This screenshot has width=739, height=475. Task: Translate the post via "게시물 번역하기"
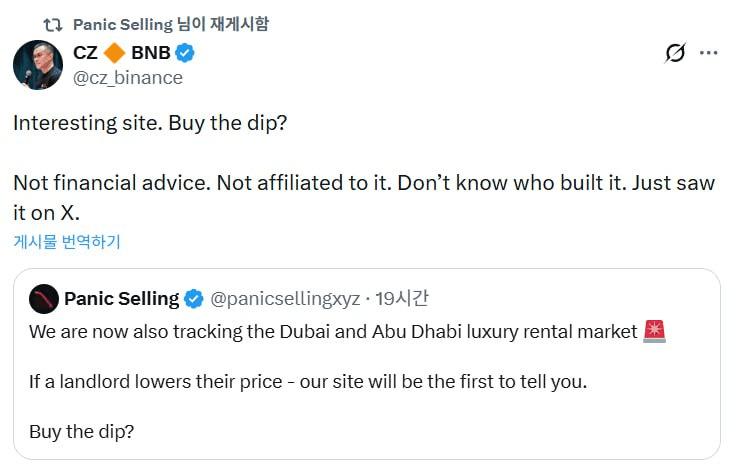(x=66, y=241)
